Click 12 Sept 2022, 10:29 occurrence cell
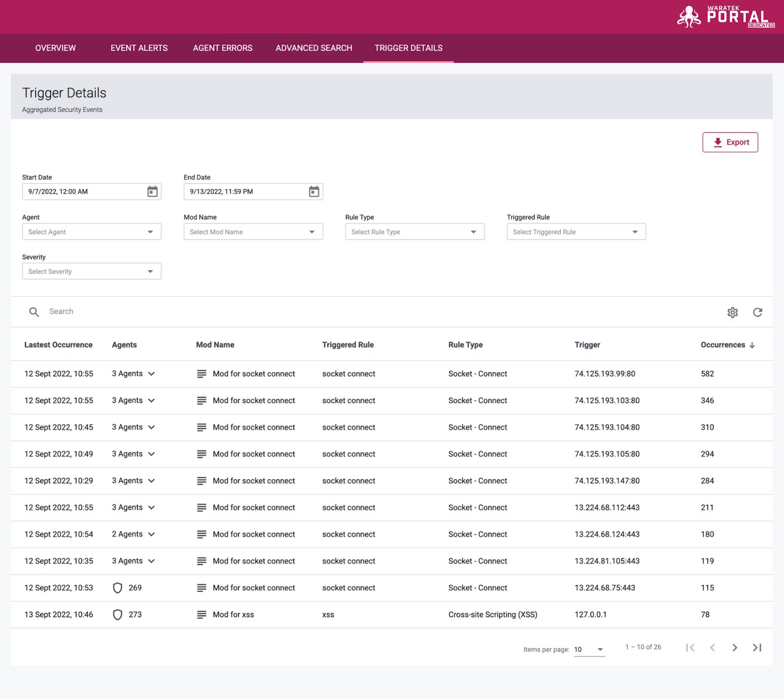This screenshot has height=699, width=784. [x=59, y=481]
